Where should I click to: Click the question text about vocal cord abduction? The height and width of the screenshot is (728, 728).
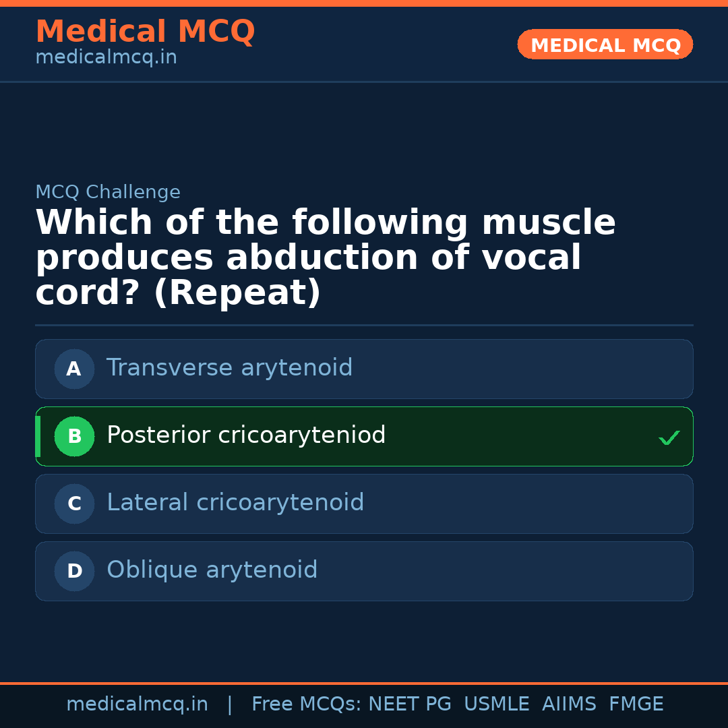pos(326,256)
